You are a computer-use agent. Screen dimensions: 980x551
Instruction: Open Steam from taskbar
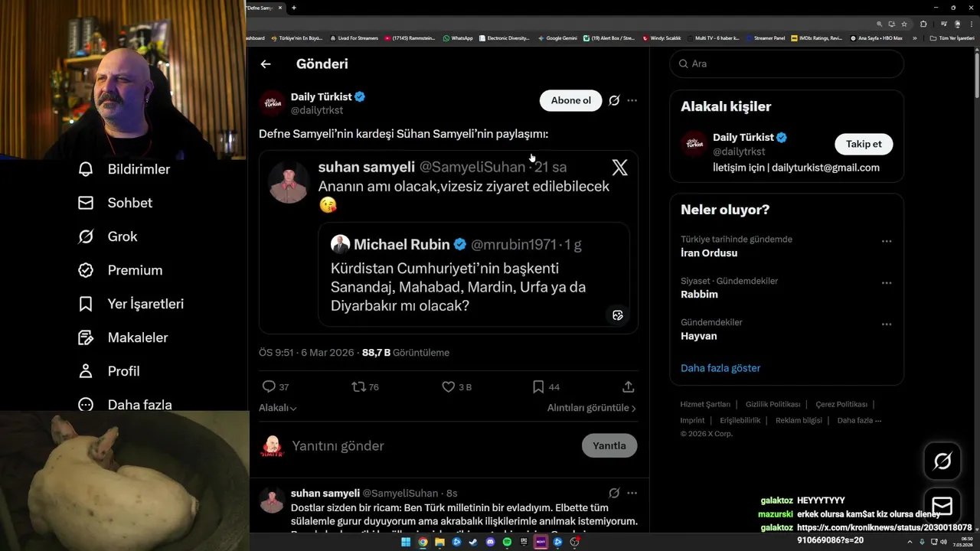pyautogui.click(x=473, y=542)
